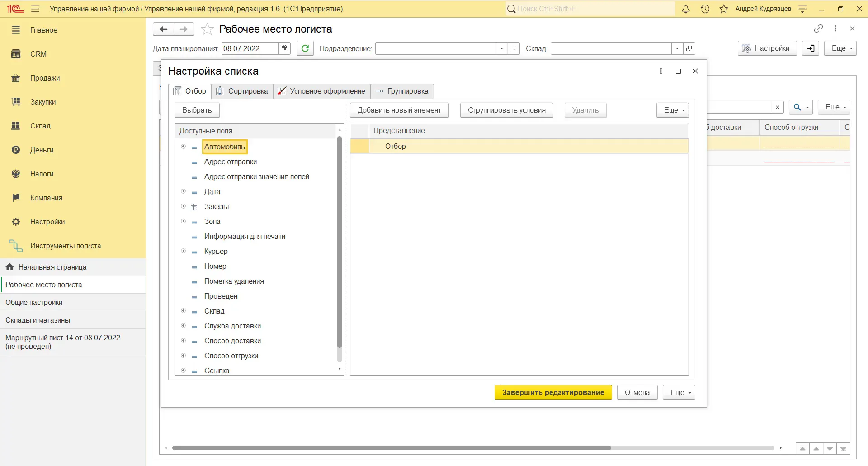Click the planning date input field
Viewport: 868px width, 466px height.
pyautogui.click(x=250, y=48)
